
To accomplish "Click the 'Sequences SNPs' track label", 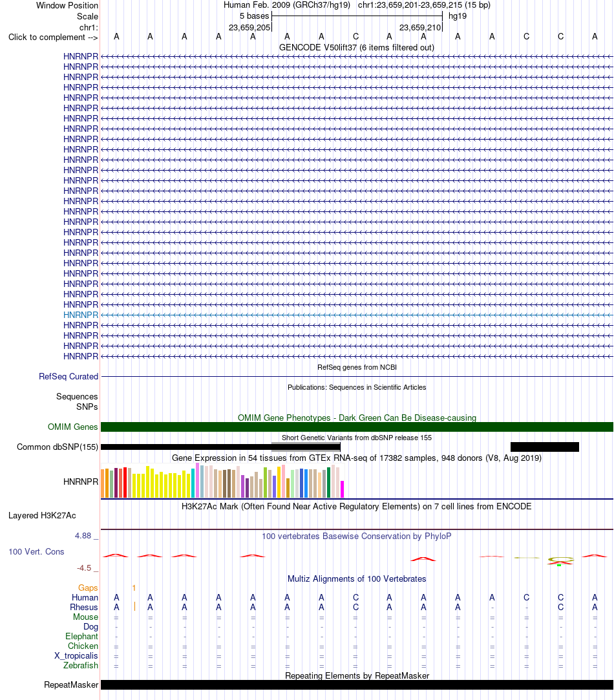I will [x=77, y=401].
